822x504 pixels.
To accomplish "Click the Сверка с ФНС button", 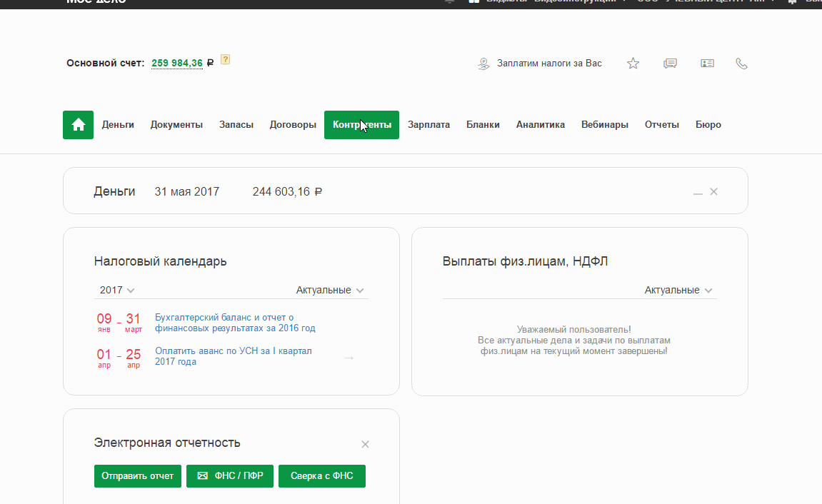I will click(322, 476).
